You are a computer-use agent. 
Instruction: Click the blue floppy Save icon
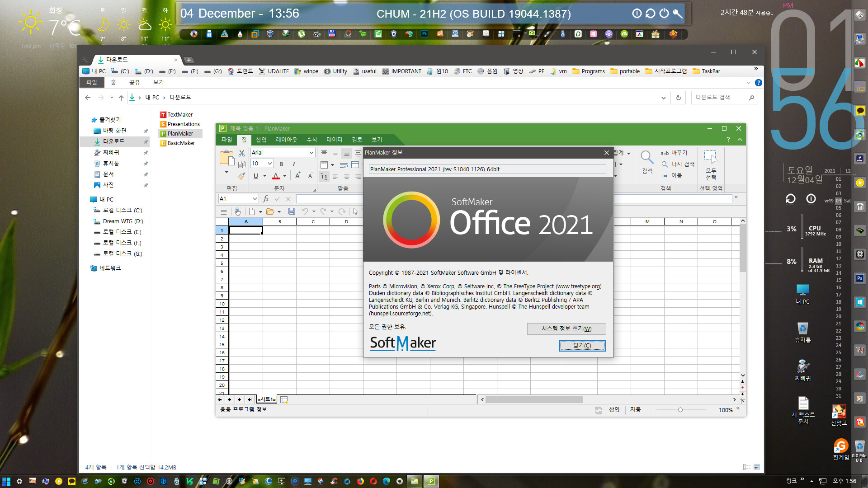292,211
